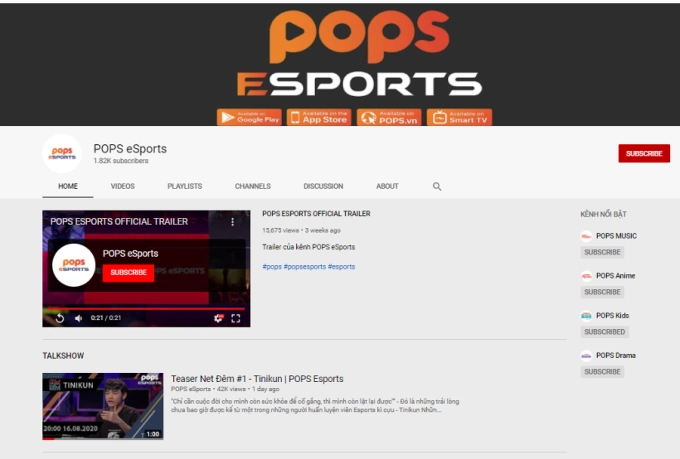Open the CHANNELS tab
Image resolution: width=680 pixels, height=459 pixels.
pos(253,186)
